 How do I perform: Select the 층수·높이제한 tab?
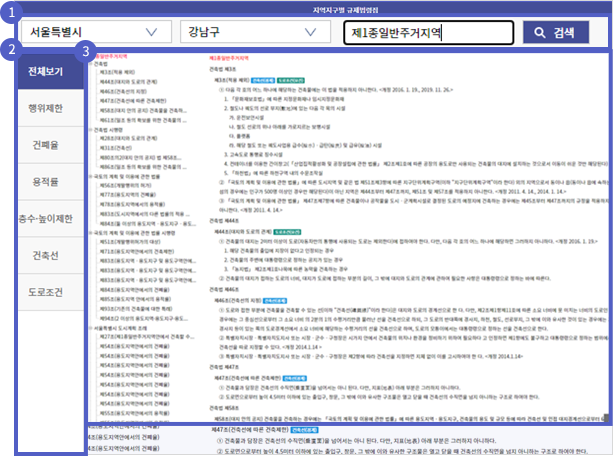click(44, 217)
